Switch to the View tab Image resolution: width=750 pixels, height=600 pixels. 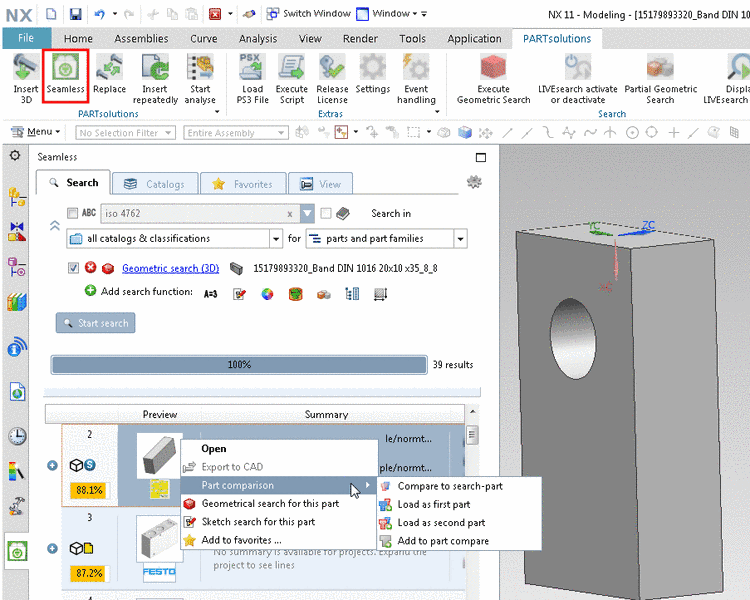pos(320,184)
